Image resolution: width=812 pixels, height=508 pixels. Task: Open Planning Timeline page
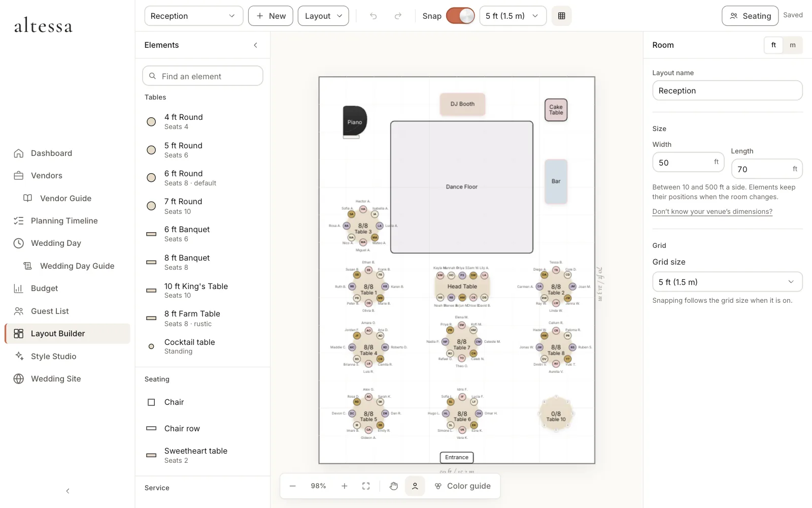67,221
